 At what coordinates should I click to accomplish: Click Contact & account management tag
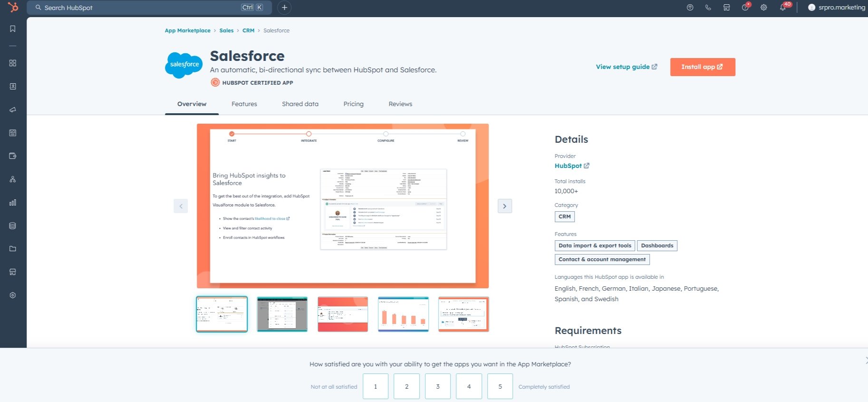602,259
